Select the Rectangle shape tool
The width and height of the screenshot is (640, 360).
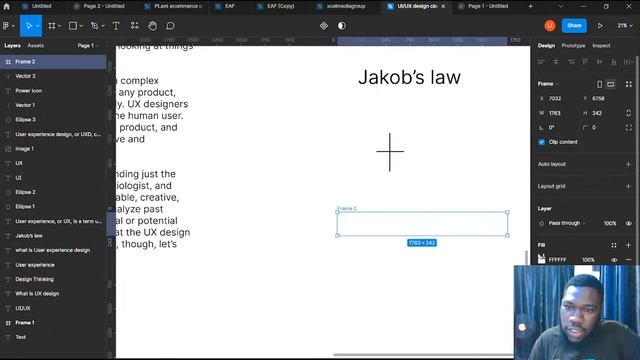point(73,26)
